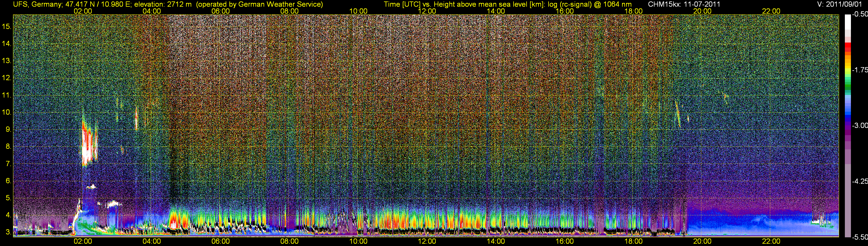The height and width of the screenshot is (246, 868).
Task: Click the -3.00 color scale label
Action: coord(859,126)
